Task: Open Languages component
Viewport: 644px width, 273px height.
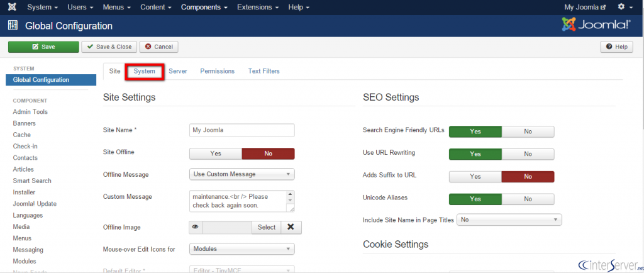Action: 28,215
